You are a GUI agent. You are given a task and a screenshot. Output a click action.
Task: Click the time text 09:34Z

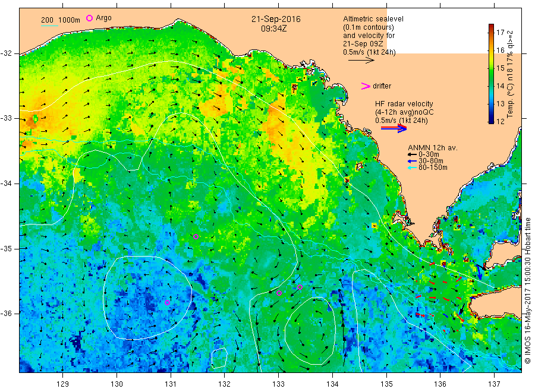(274, 29)
